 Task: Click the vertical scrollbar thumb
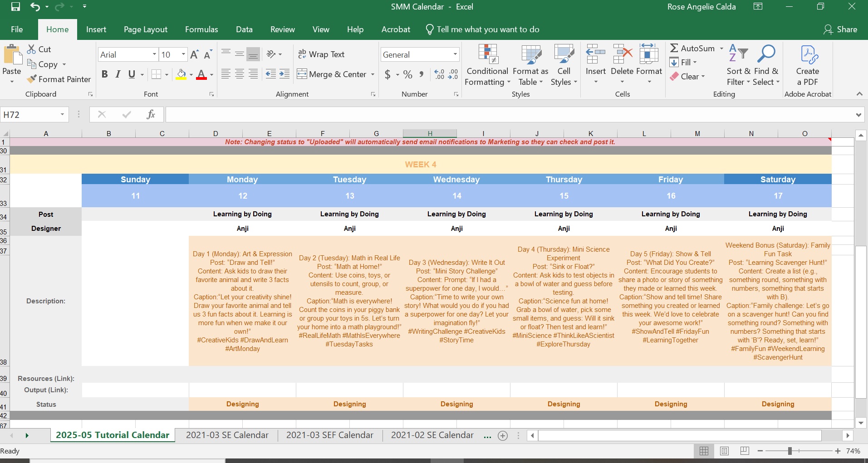click(x=861, y=322)
